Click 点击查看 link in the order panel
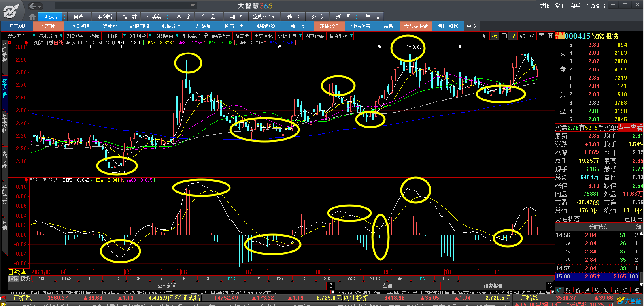The height and width of the screenshot is (306, 644). (x=630, y=128)
